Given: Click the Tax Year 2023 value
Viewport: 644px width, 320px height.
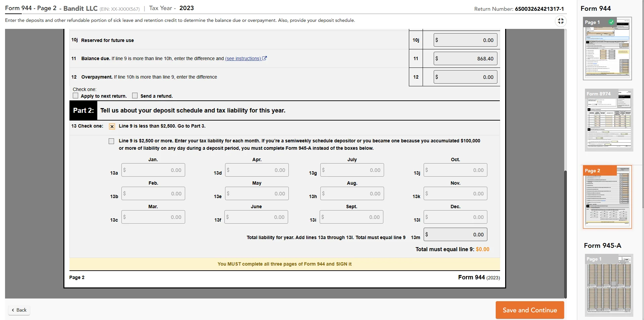Looking at the screenshot, I should click(186, 8).
